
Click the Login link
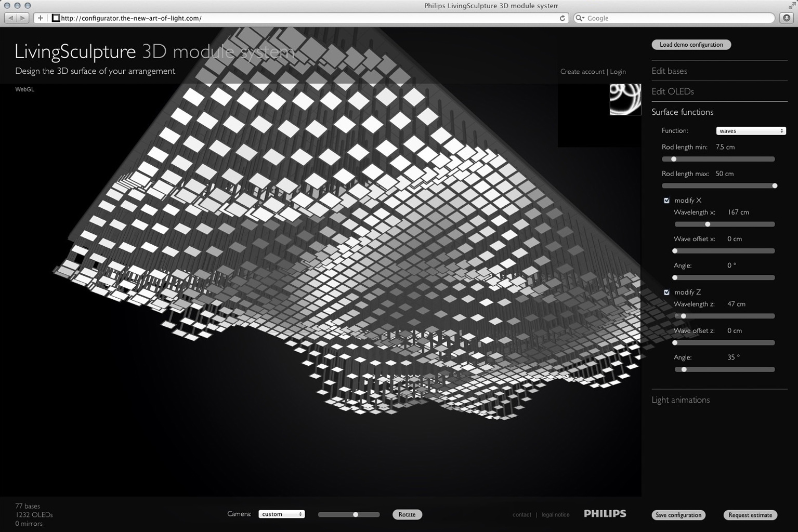tap(618, 72)
